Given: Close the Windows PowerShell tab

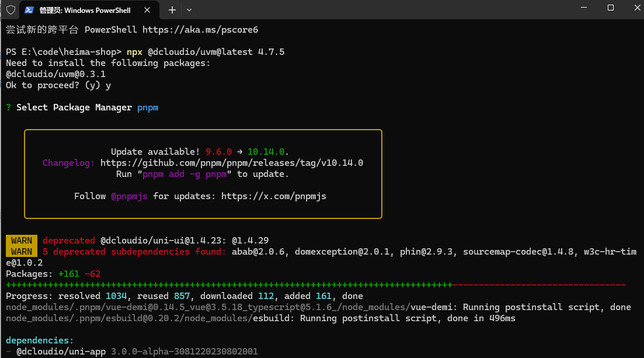Looking at the screenshot, I should tap(147, 10).
